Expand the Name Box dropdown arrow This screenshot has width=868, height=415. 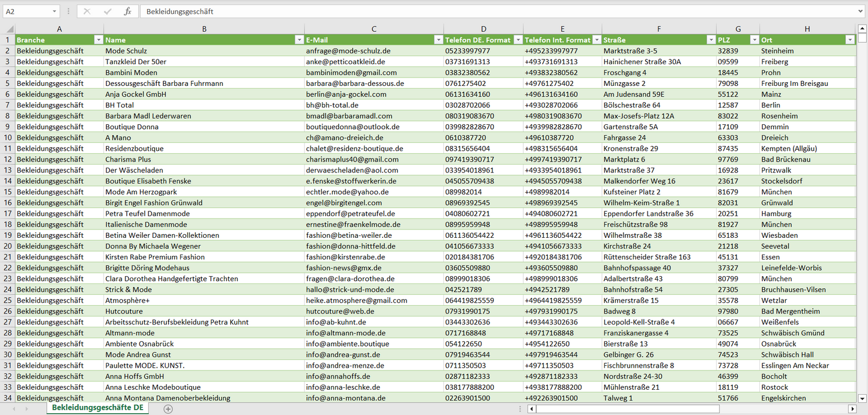54,11
